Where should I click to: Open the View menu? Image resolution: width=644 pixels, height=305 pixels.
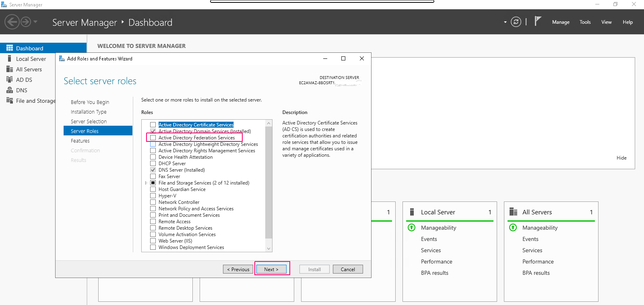point(606,22)
